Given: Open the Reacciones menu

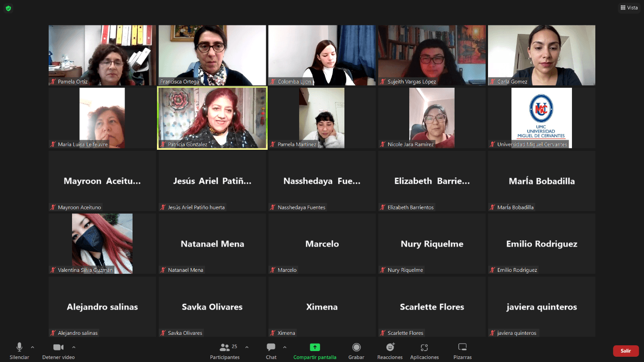Looking at the screenshot, I should coord(390,351).
